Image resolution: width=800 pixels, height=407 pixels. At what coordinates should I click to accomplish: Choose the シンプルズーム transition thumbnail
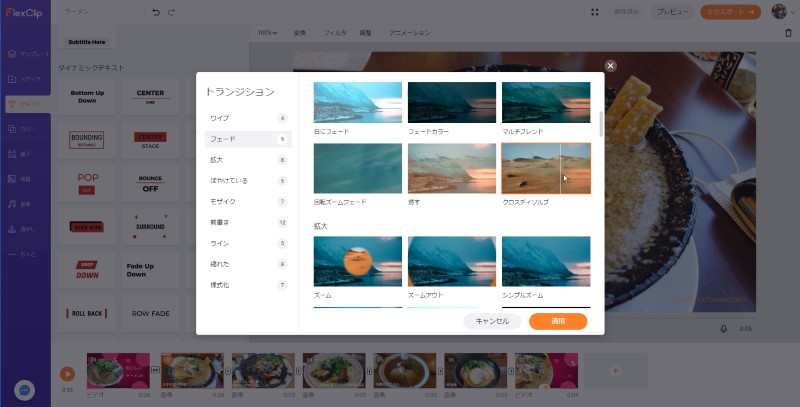click(546, 261)
